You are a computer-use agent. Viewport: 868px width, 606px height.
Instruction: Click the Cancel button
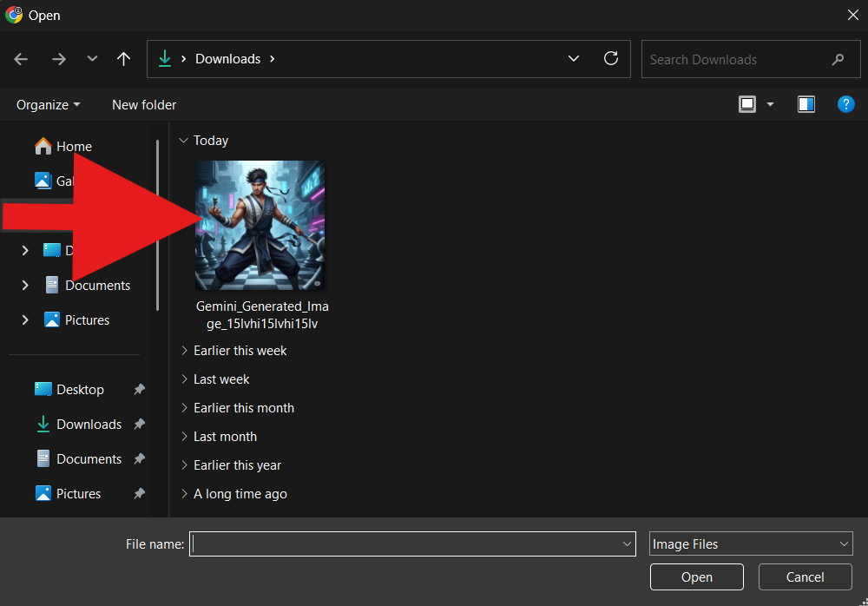point(805,577)
